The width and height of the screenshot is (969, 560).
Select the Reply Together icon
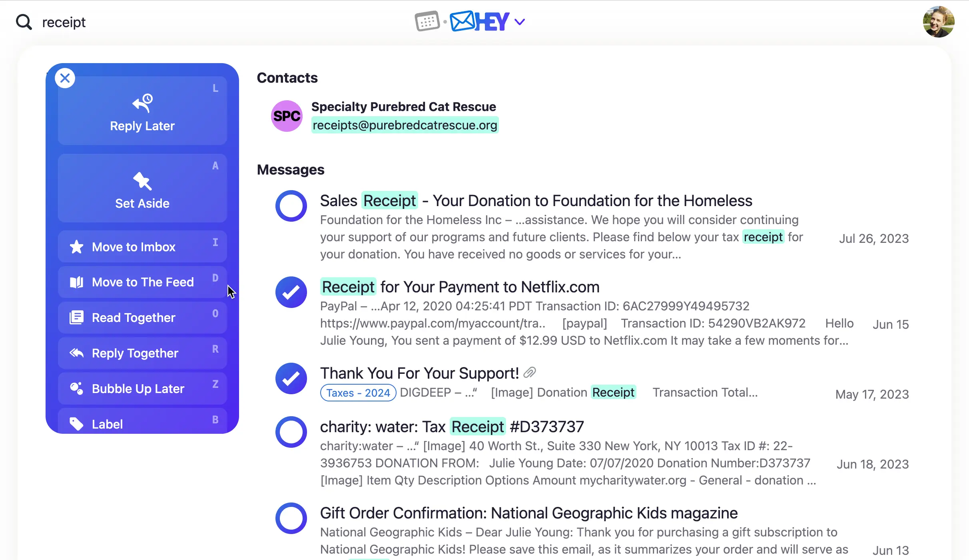(76, 353)
